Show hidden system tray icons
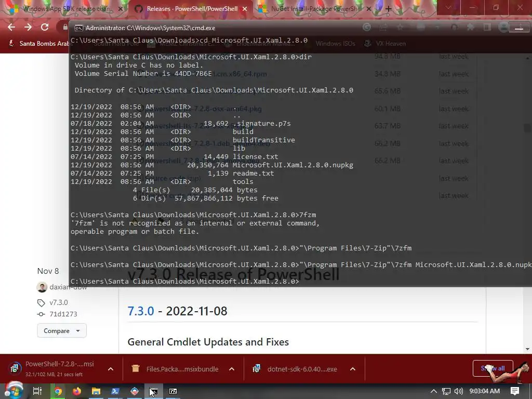The height and width of the screenshot is (399, 532). (x=434, y=391)
